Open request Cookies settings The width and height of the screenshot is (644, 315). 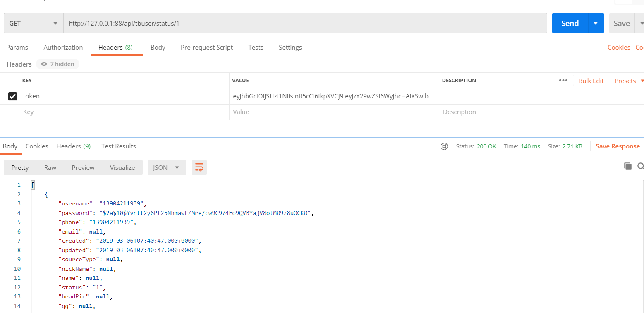coord(619,47)
